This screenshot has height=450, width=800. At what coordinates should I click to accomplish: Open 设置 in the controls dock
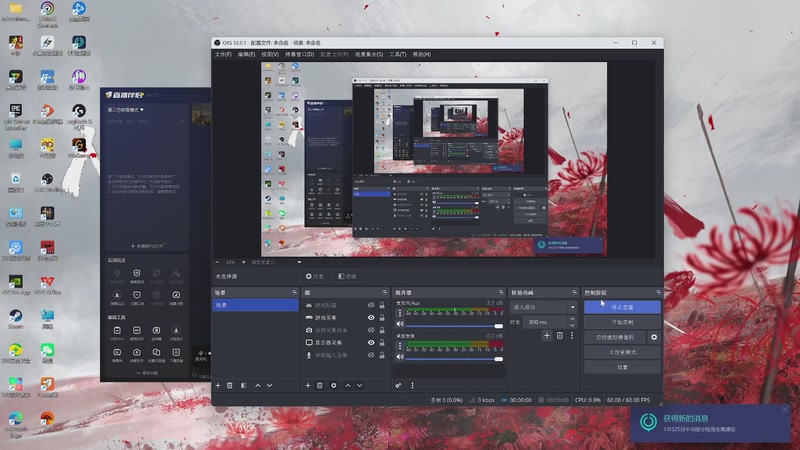click(x=622, y=367)
